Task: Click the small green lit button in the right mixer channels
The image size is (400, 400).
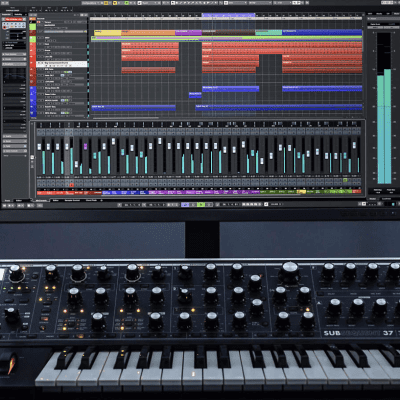Action: click(x=345, y=180)
